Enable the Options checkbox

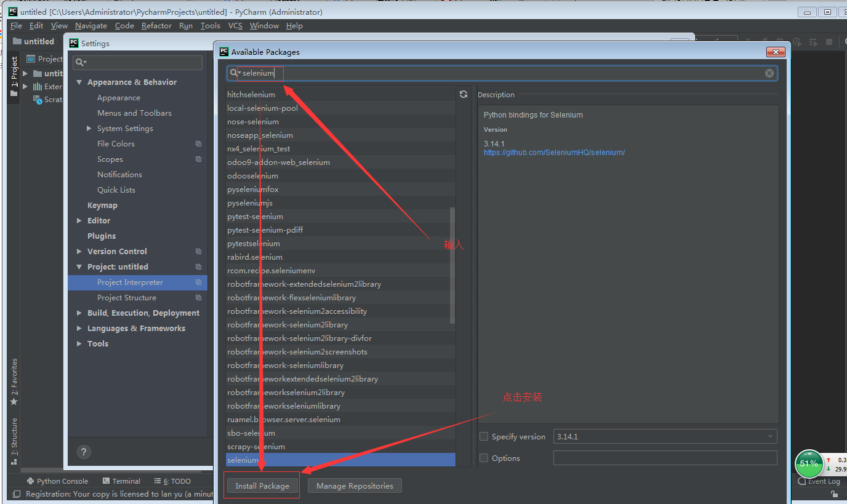click(484, 458)
